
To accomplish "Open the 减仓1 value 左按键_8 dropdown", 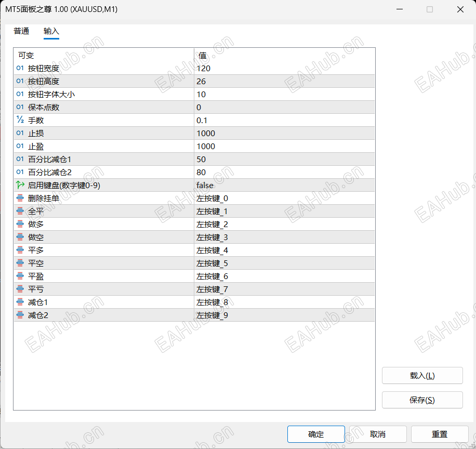I will point(284,302).
